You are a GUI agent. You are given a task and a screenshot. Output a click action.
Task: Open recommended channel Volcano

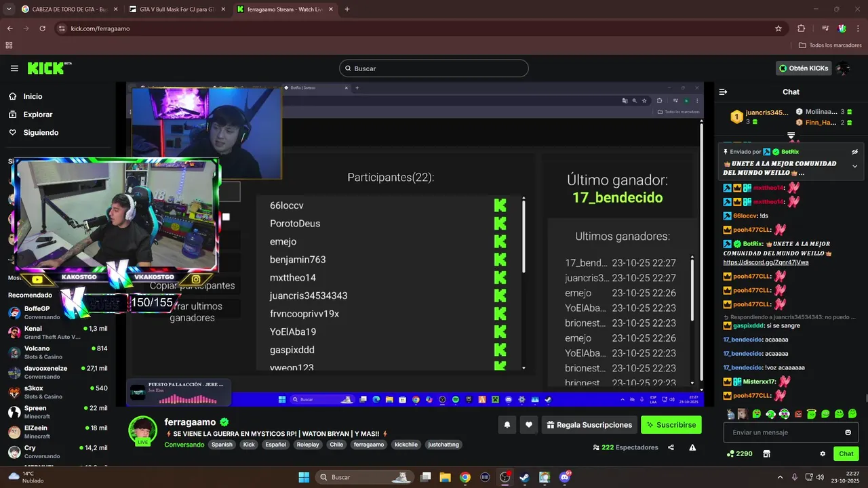click(58, 352)
